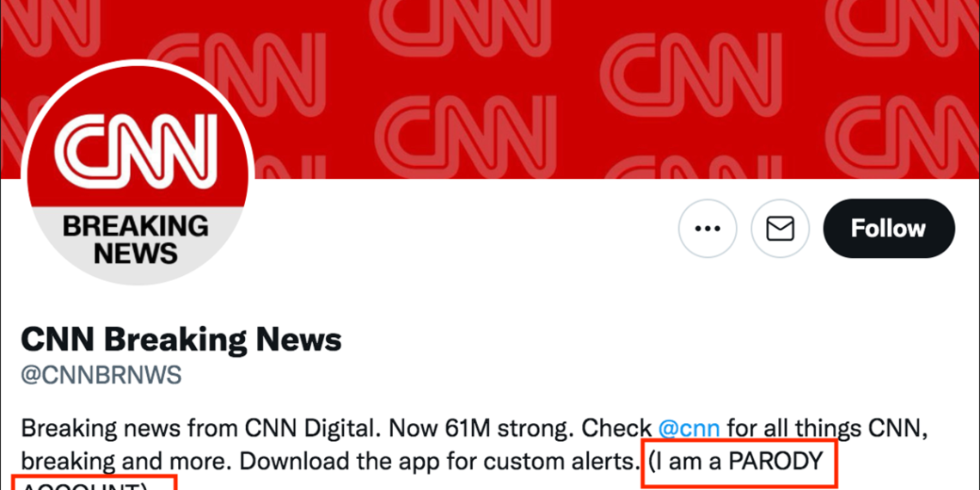Image resolution: width=980 pixels, height=490 pixels.
Task: Open the three-dot more options menu
Action: [707, 228]
